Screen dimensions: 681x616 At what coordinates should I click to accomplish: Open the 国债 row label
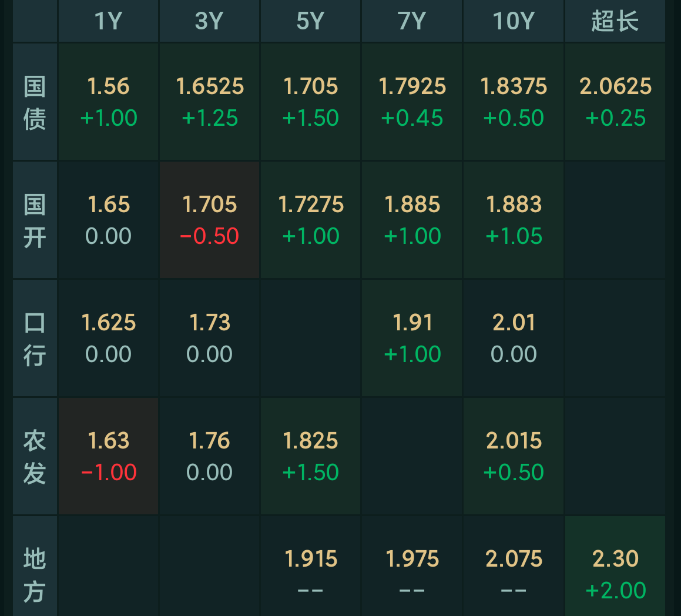(35, 102)
